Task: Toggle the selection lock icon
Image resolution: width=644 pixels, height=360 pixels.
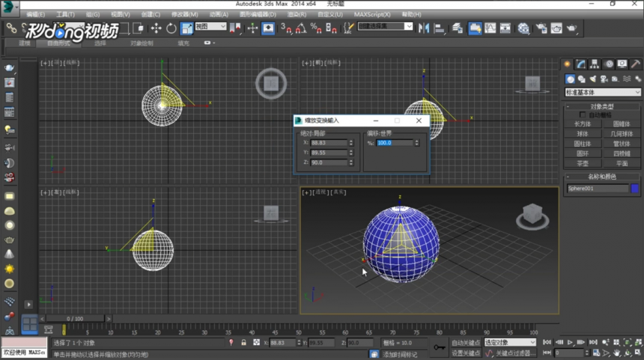Action: [243, 342]
